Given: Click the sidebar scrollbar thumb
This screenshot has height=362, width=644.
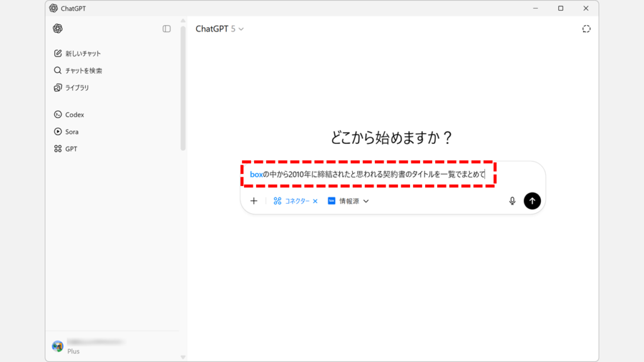Looking at the screenshot, I should pos(183,88).
